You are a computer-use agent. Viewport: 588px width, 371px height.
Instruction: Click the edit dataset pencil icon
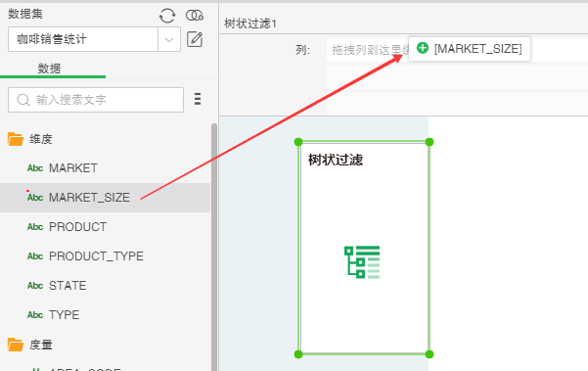coord(195,39)
